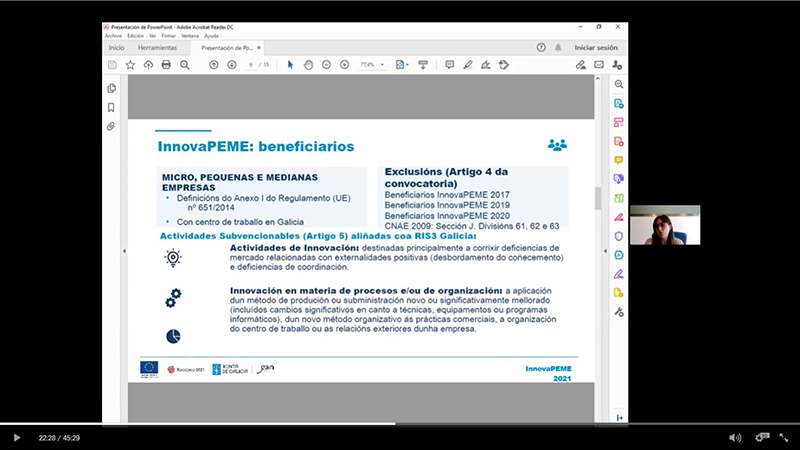The width and height of the screenshot is (800, 450).
Task: Select the Presentación de Po... document tab
Action: [x=227, y=47]
